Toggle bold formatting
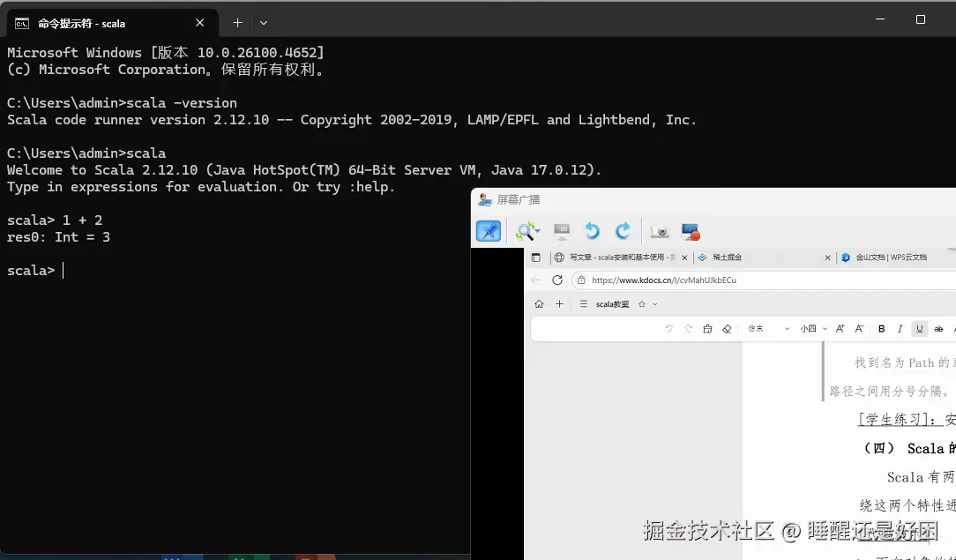This screenshot has height=560, width=956. [881, 328]
